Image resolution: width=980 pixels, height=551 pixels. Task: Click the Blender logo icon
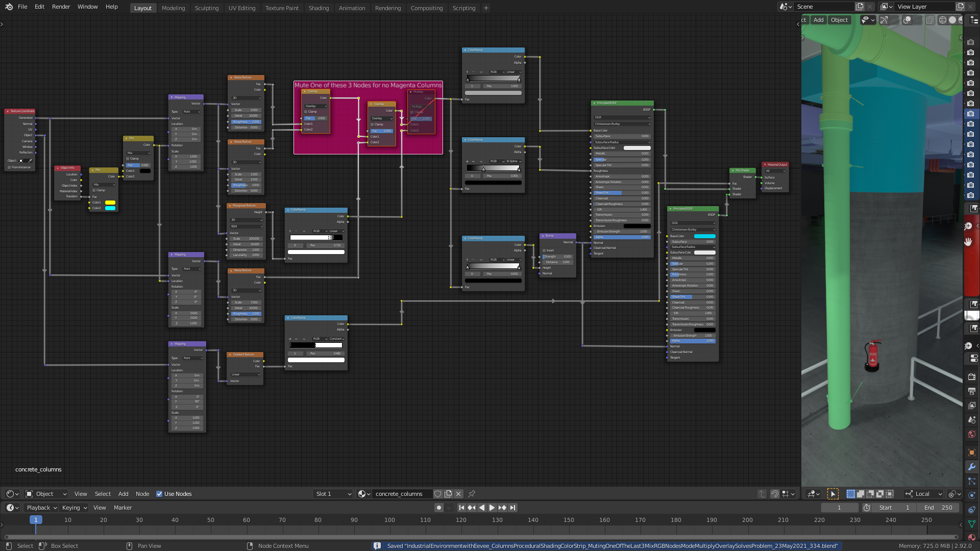pyautogui.click(x=9, y=7)
